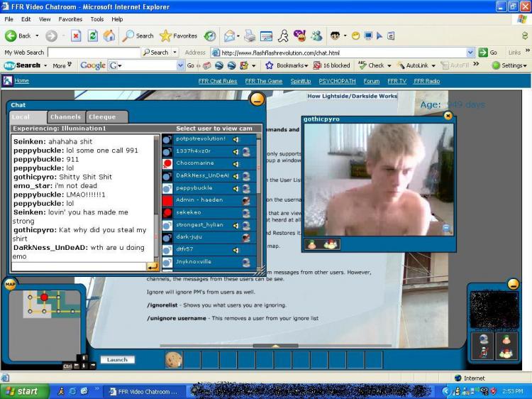Open the address bar URL dropdown
Screen dimensions: 532x399
point(470,53)
